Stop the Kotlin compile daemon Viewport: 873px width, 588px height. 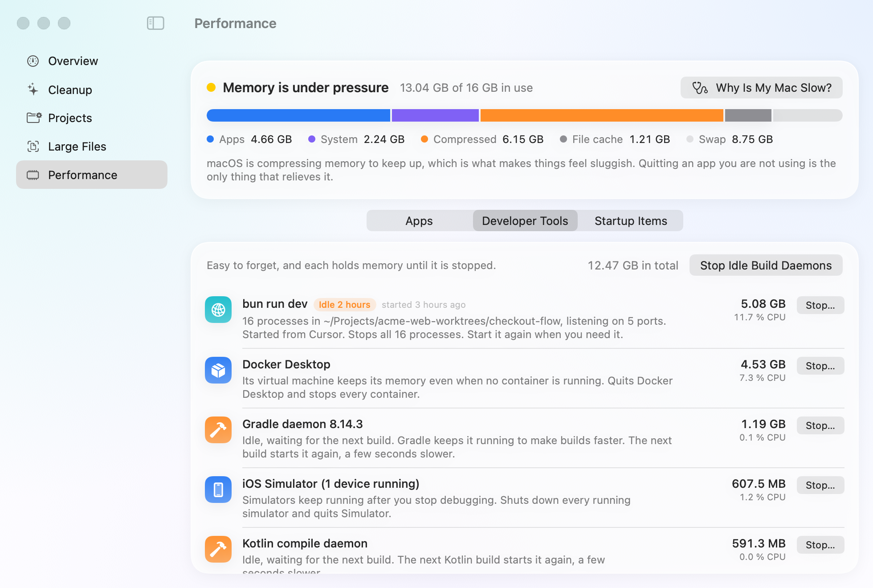820,545
